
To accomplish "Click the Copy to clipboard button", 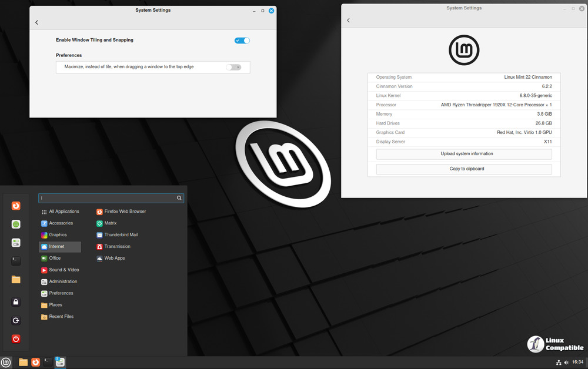I will 464,169.
